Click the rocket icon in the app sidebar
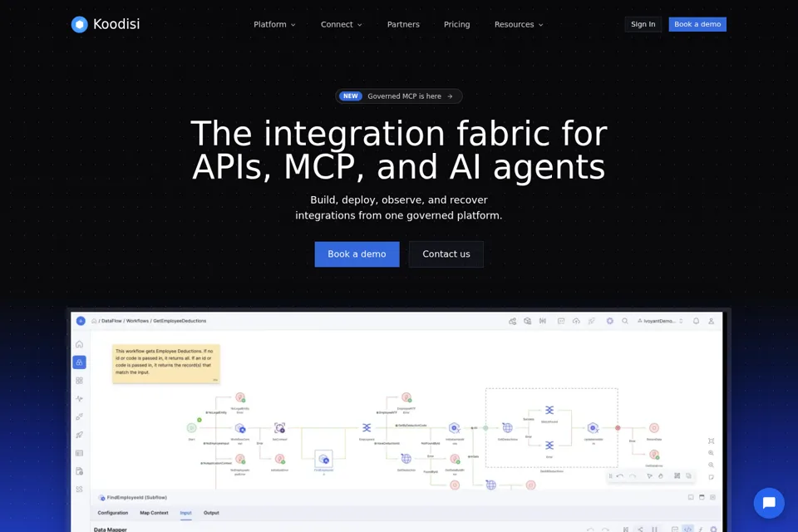798x532 pixels. pyautogui.click(x=80, y=435)
